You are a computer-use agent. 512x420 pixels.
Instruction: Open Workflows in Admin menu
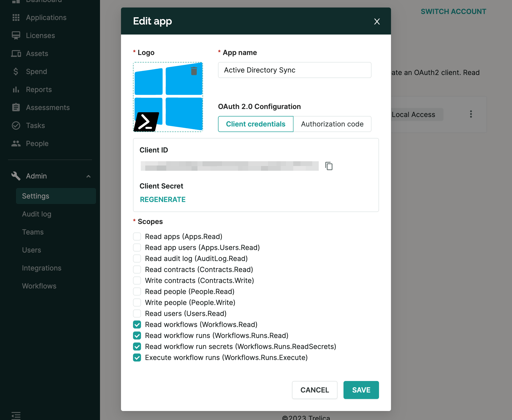coord(39,286)
